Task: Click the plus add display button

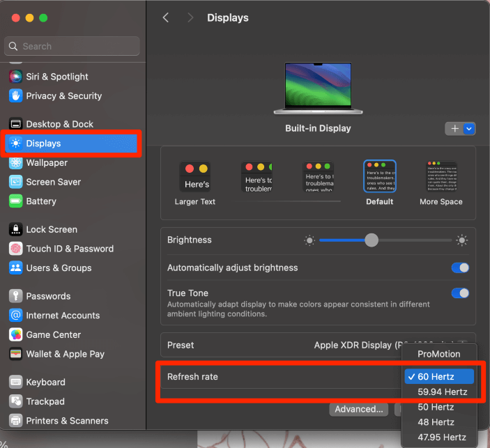Action: [454, 128]
